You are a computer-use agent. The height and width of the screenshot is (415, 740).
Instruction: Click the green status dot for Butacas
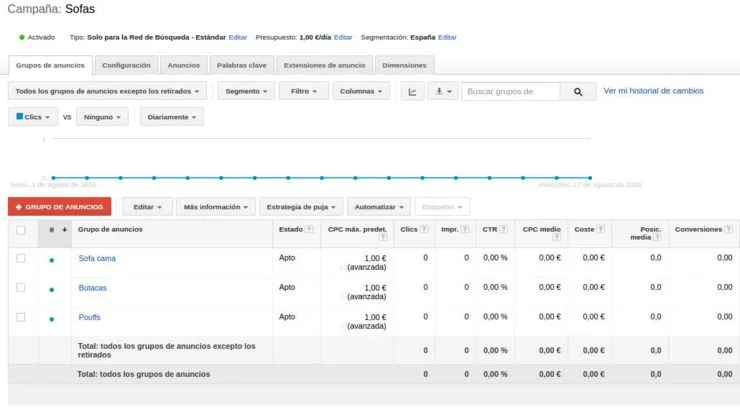click(51, 290)
